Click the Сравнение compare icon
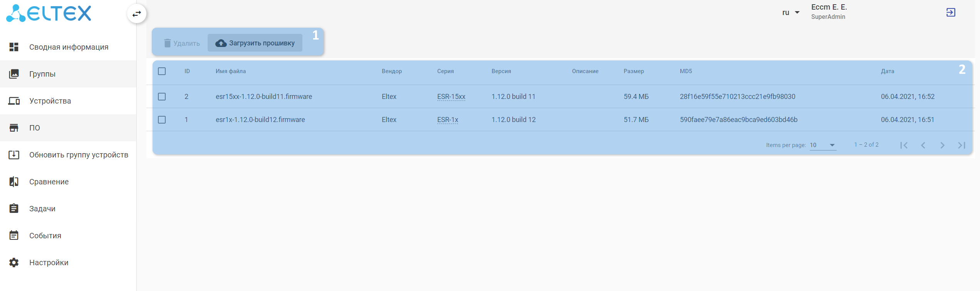 (14, 182)
